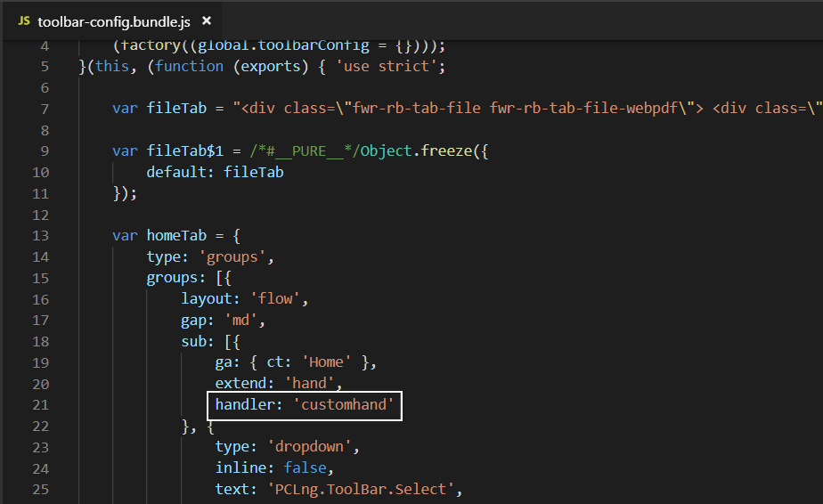823x504 pixels.
Task: Click the 'function' keyword on line 5
Action: (189, 66)
